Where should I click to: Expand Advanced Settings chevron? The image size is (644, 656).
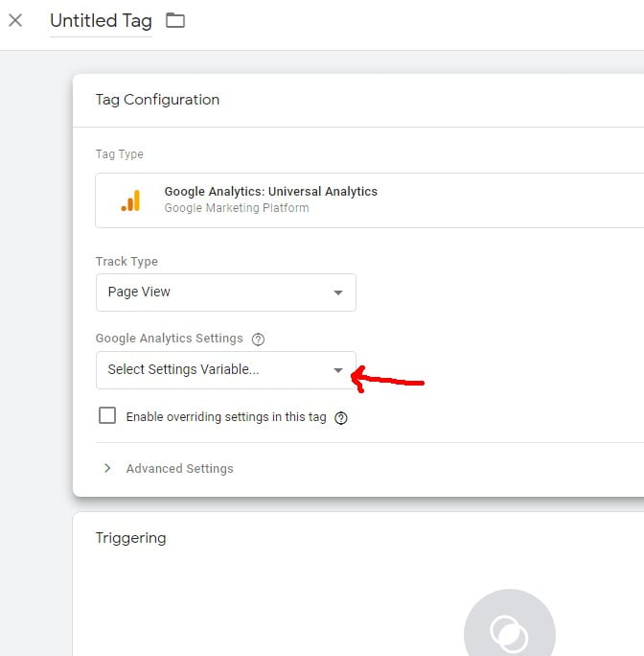pyautogui.click(x=107, y=468)
